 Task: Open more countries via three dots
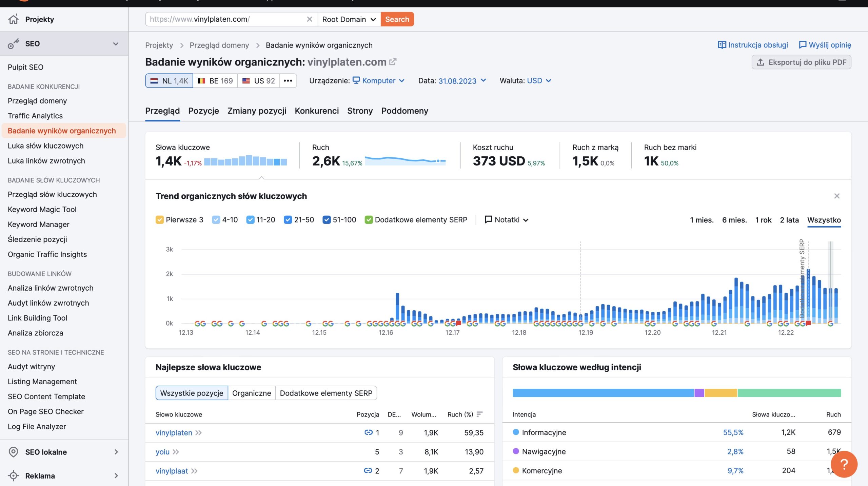pos(288,81)
